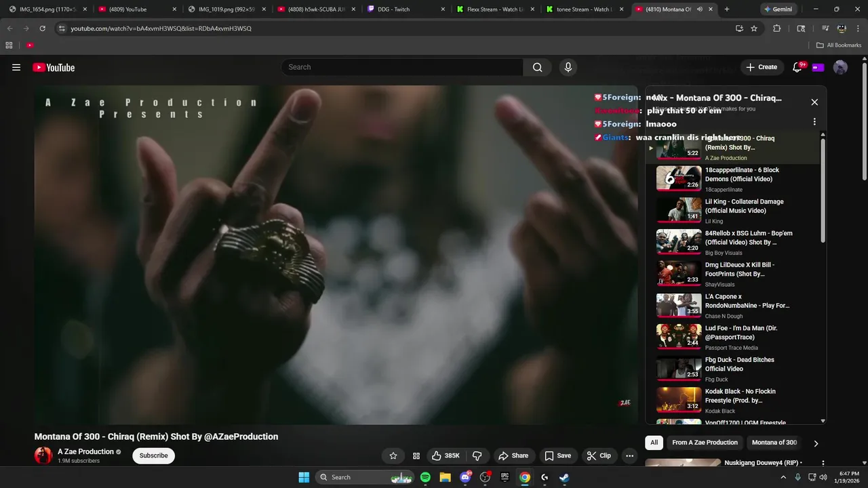Open YouTube notifications bell

pyautogui.click(x=797, y=67)
